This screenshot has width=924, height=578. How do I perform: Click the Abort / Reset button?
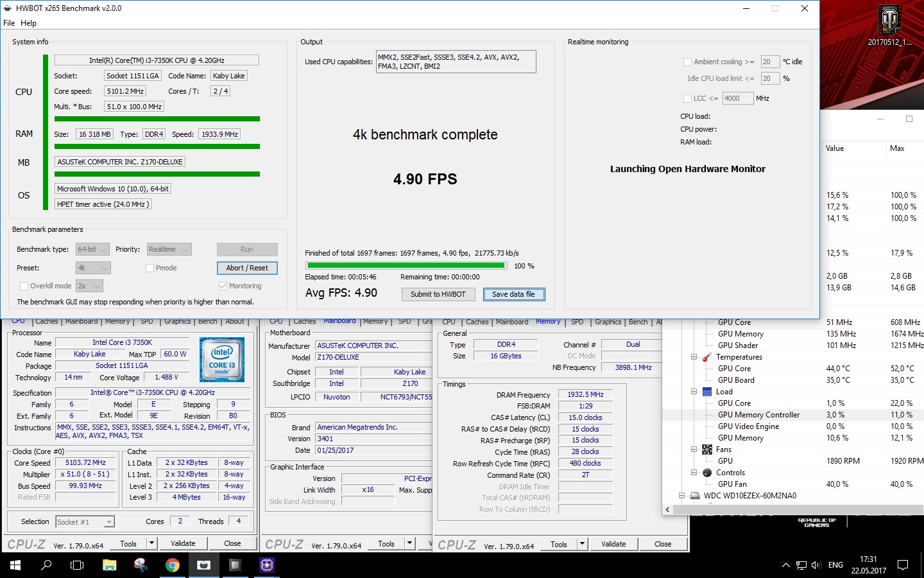coord(247,268)
